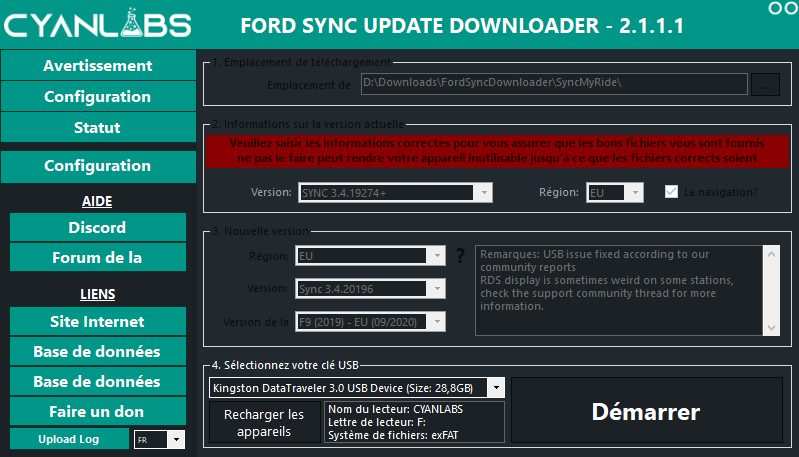Viewport: 799px width, 457px height.
Task: Click Recharger les appareils button
Action: (x=264, y=422)
